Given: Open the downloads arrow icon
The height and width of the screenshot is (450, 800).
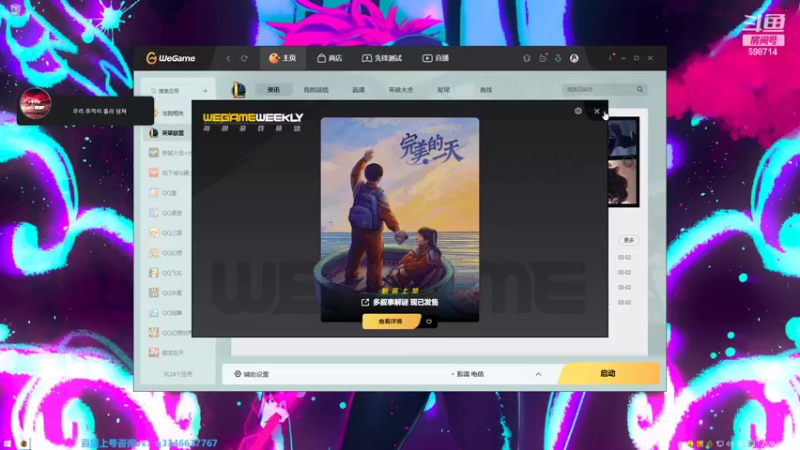Looking at the screenshot, I should click(x=558, y=58).
